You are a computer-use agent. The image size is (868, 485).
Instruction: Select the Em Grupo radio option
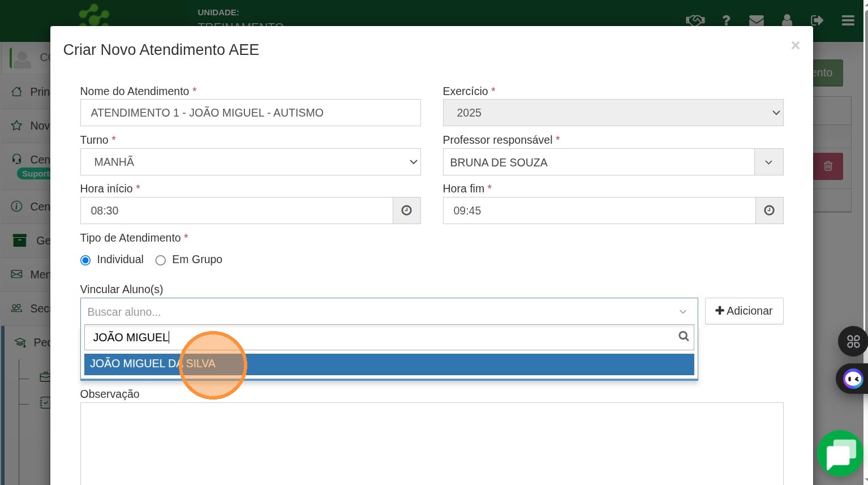click(x=161, y=260)
